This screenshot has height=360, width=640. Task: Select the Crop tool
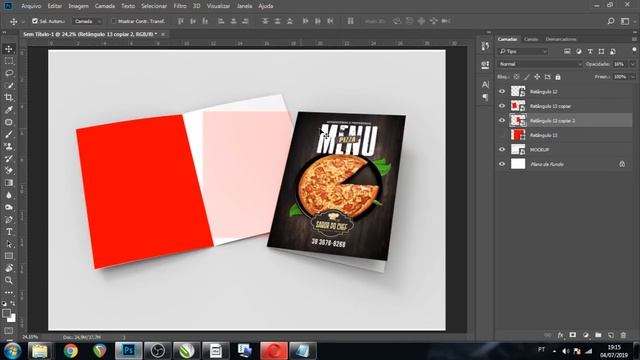click(x=9, y=98)
